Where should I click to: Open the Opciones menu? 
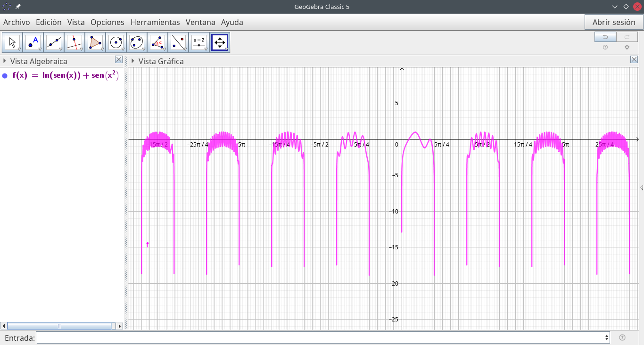pos(107,22)
